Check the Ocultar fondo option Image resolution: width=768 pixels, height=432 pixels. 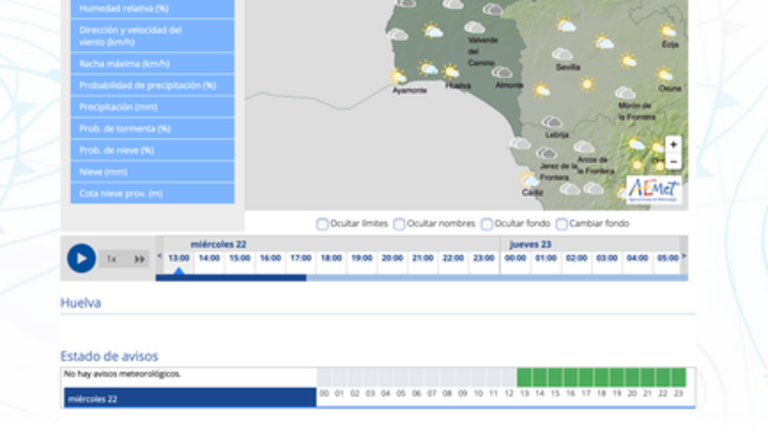click(487, 224)
